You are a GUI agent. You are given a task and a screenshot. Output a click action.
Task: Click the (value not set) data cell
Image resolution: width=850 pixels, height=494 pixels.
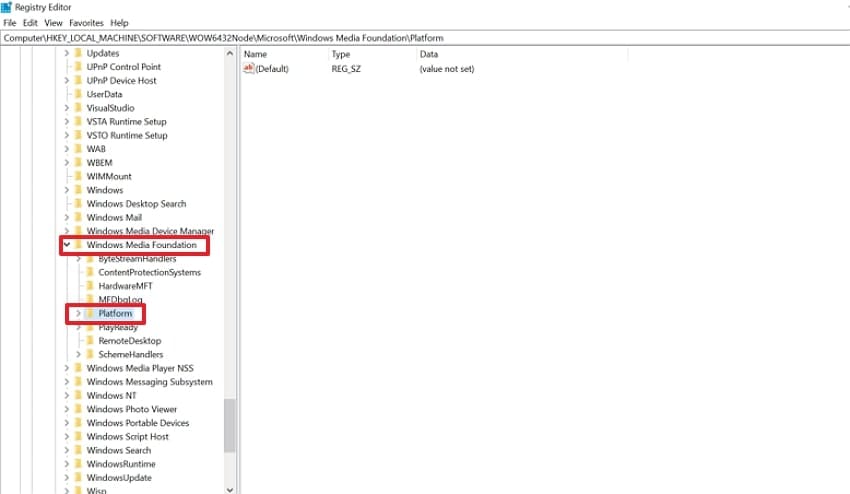(x=447, y=69)
